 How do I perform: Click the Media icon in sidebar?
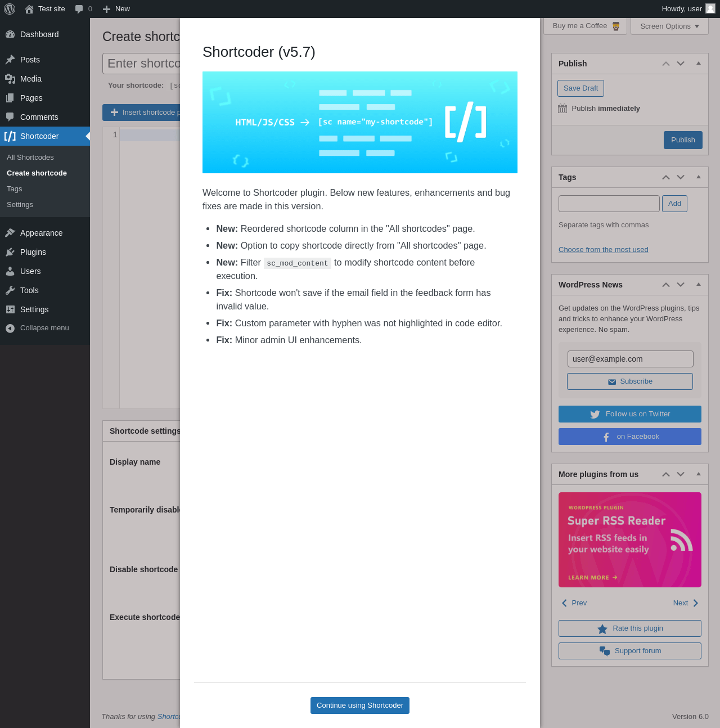click(x=10, y=79)
